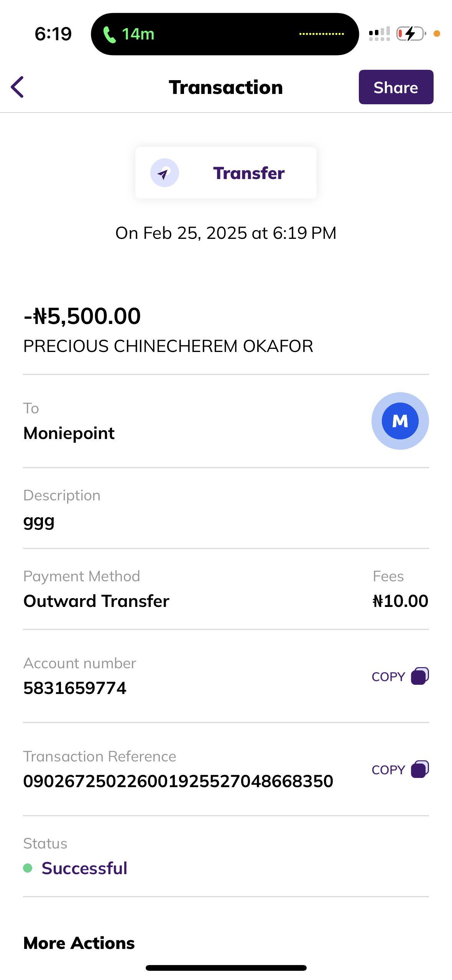Tap the Moniepoint bank logo
The height and width of the screenshot is (980, 452).
click(x=400, y=421)
